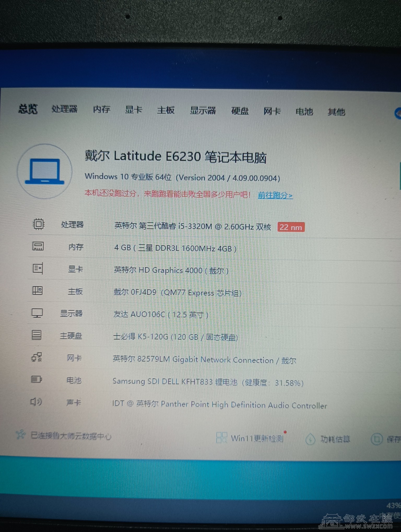
Task: Switch to the 其他 tab
Action: pos(336,112)
